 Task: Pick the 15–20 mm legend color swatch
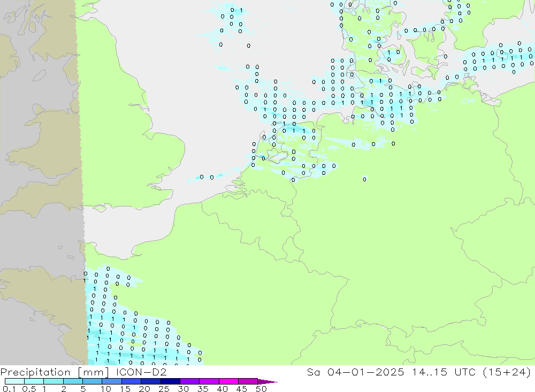pos(132,381)
